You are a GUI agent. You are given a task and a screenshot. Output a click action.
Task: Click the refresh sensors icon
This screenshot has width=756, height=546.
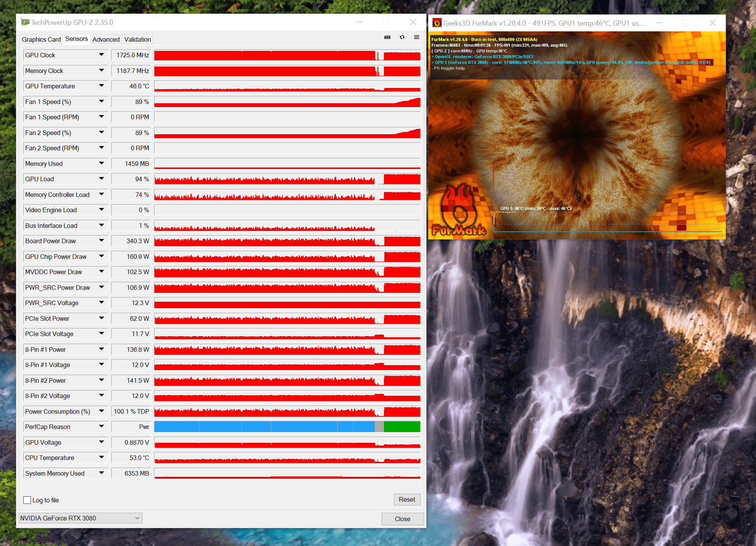coord(402,37)
